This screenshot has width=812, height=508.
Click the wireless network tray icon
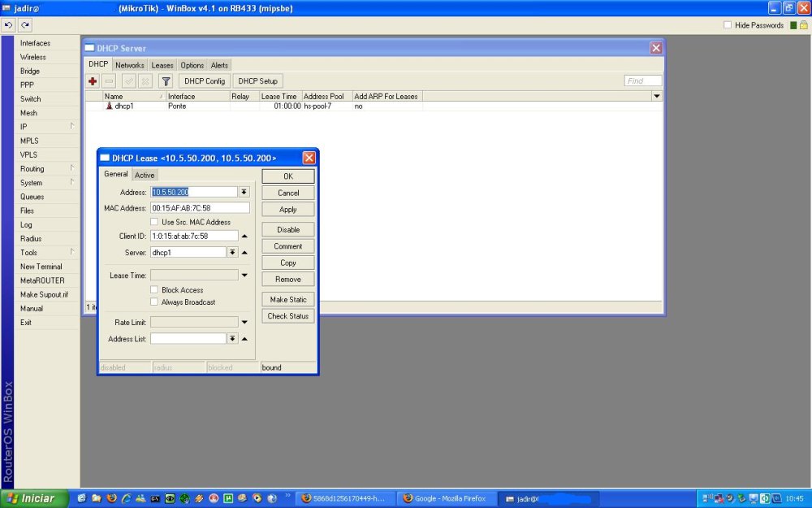pyautogui.click(x=707, y=498)
